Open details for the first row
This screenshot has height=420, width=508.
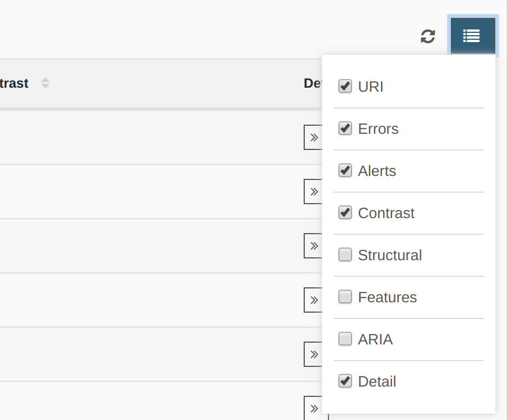[313, 137]
